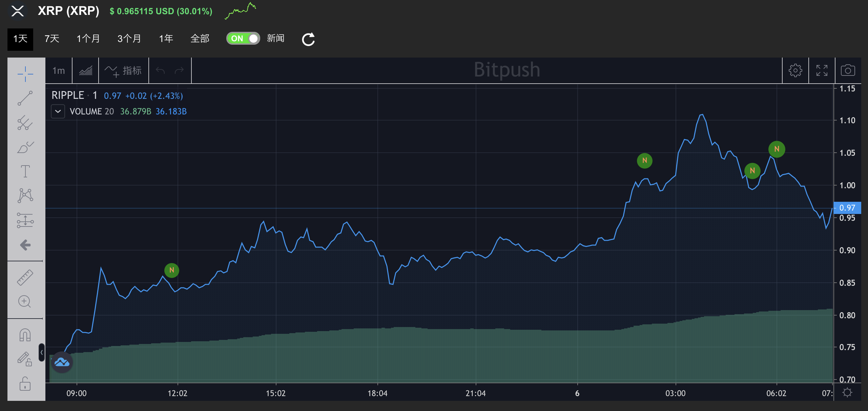The height and width of the screenshot is (411, 868).
Task: Activate the ruler measure tool
Action: click(25, 278)
